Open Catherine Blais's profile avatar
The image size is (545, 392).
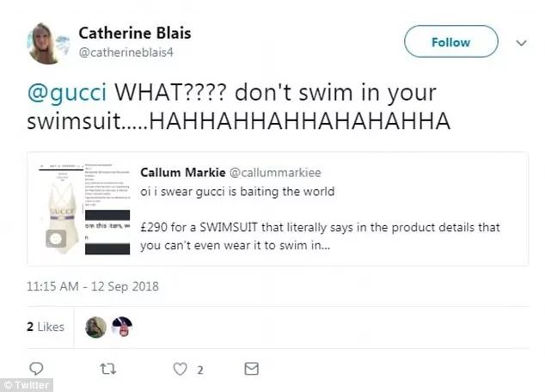[x=48, y=43]
